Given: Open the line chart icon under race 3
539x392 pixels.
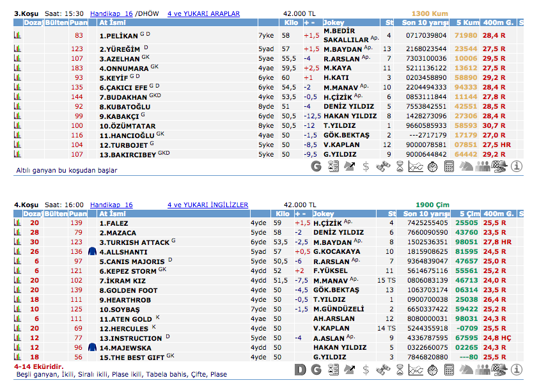Looking at the screenshot, I should [416, 166].
